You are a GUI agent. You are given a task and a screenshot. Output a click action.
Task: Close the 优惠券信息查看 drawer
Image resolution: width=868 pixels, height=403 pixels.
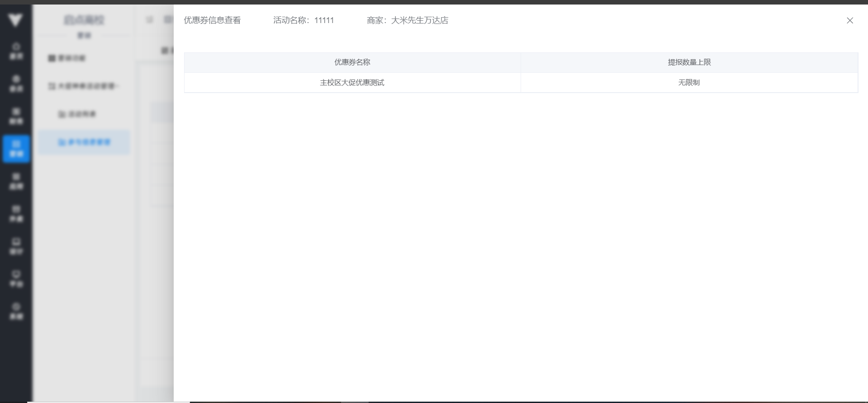point(850,20)
